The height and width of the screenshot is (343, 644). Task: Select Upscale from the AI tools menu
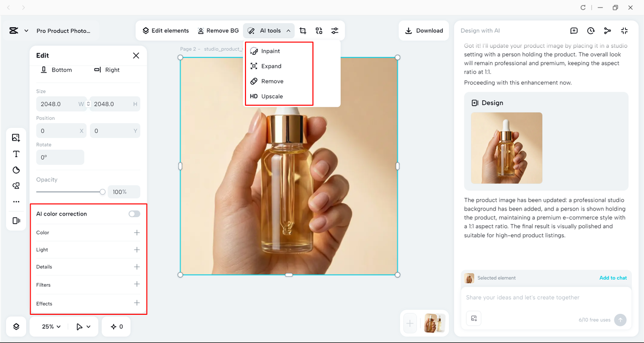272,96
